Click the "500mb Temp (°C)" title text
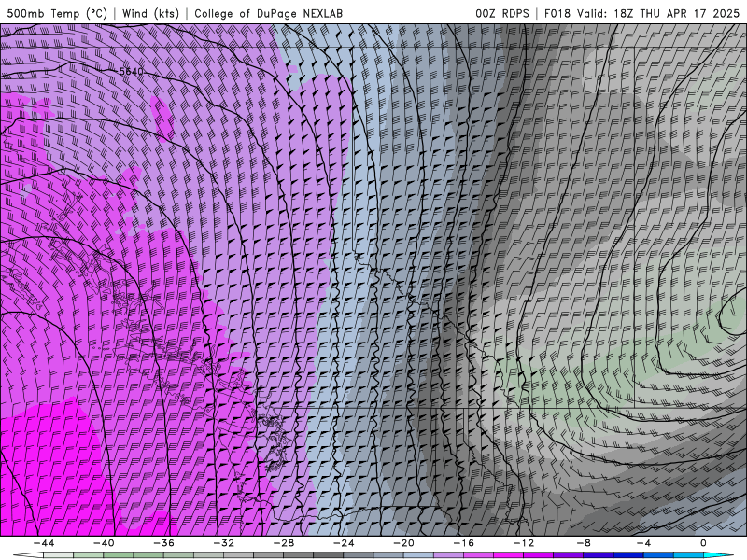The width and height of the screenshot is (747, 560). 57,13
